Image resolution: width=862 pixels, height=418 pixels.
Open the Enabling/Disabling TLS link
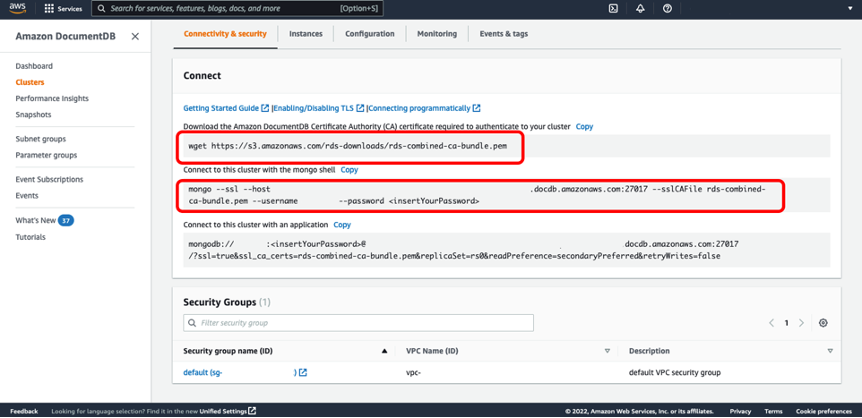tap(314, 108)
